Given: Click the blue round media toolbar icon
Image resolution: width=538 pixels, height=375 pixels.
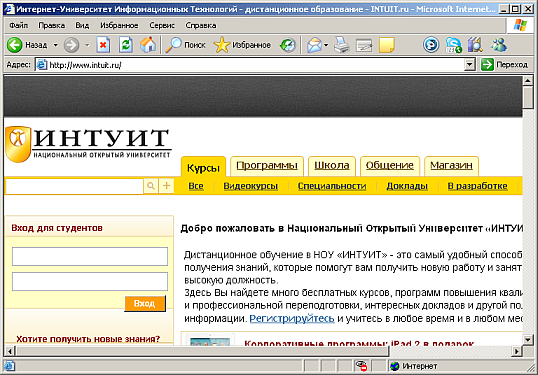Looking at the screenshot, I should point(431,45).
